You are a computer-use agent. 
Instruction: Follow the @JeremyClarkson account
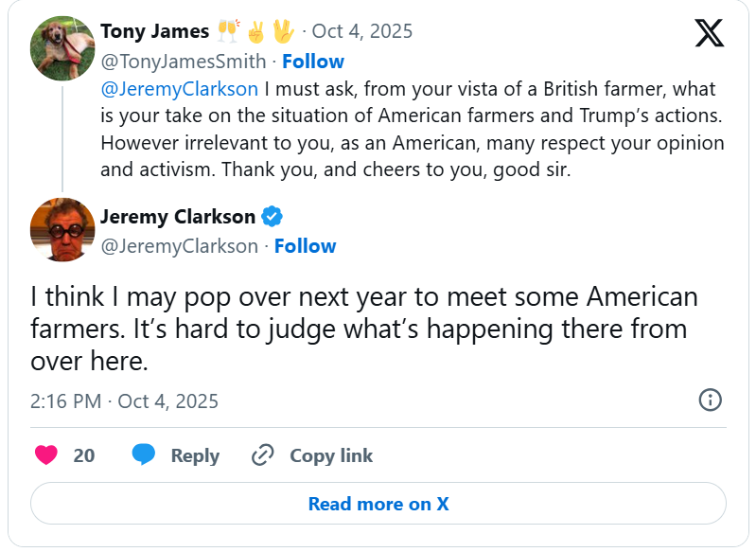[306, 246]
